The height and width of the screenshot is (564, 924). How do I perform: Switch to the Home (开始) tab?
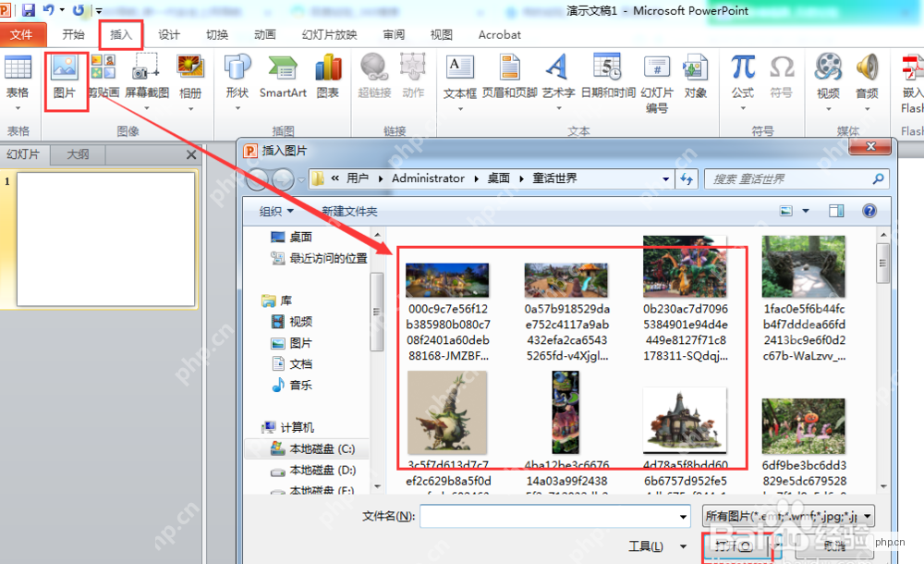coord(74,35)
